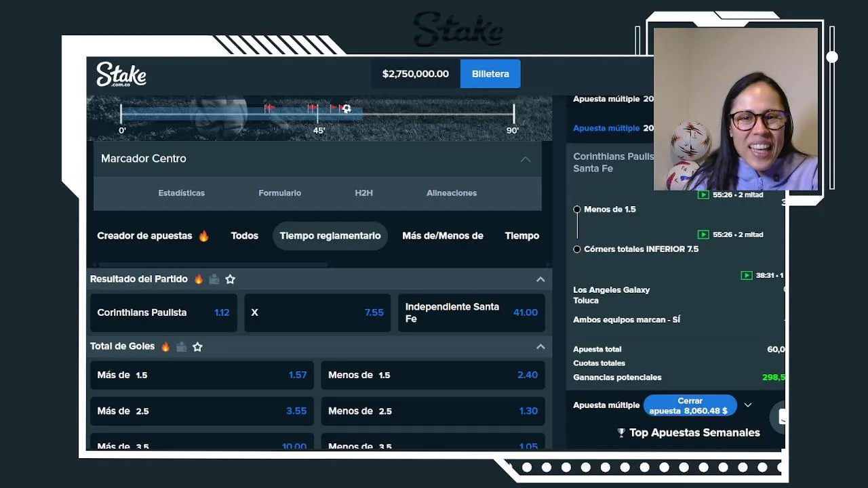
Task: Click the 45' mark on the match timeline
Action: [x=319, y=130]
